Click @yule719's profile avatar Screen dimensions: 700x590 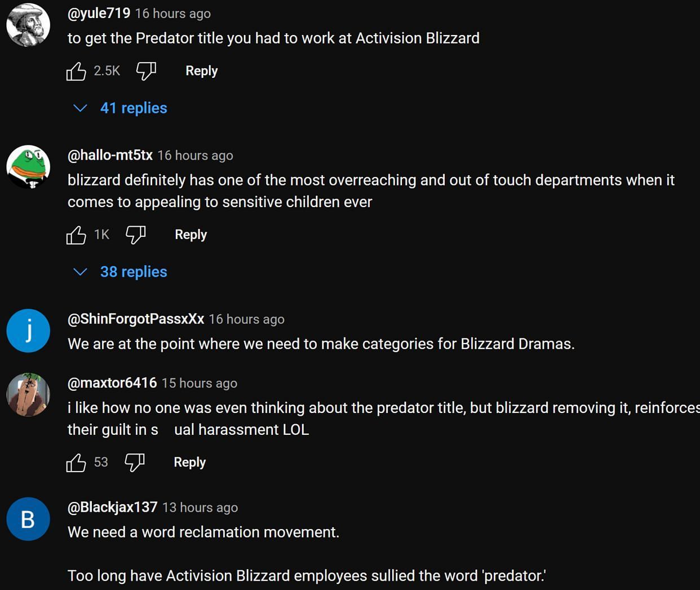click(28, 25)
